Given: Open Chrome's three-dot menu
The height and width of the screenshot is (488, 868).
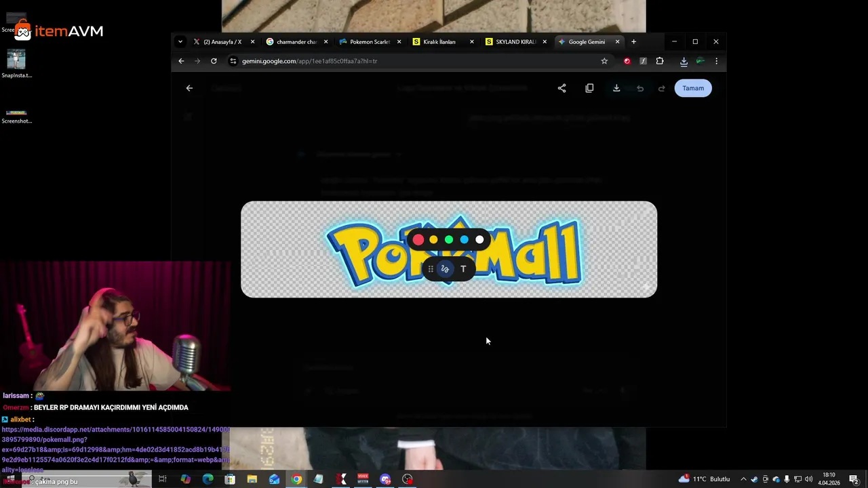Looking at the screenshot, I should pyautogui.click(x=716, y=61).
